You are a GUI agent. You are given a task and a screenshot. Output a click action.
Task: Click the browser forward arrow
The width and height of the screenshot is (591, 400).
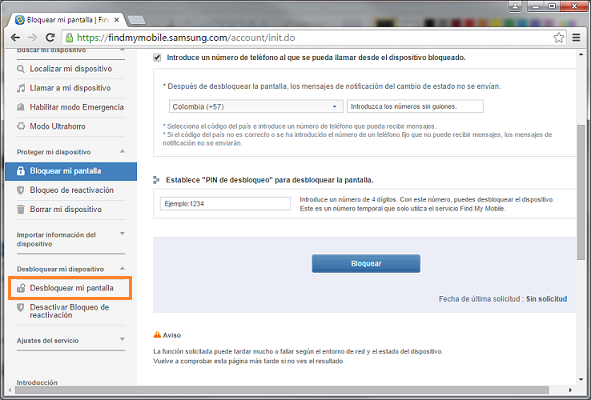point(33,37)
